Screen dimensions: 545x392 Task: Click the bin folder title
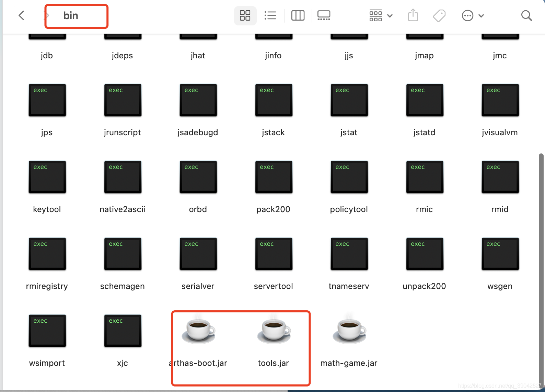(71, 16)
